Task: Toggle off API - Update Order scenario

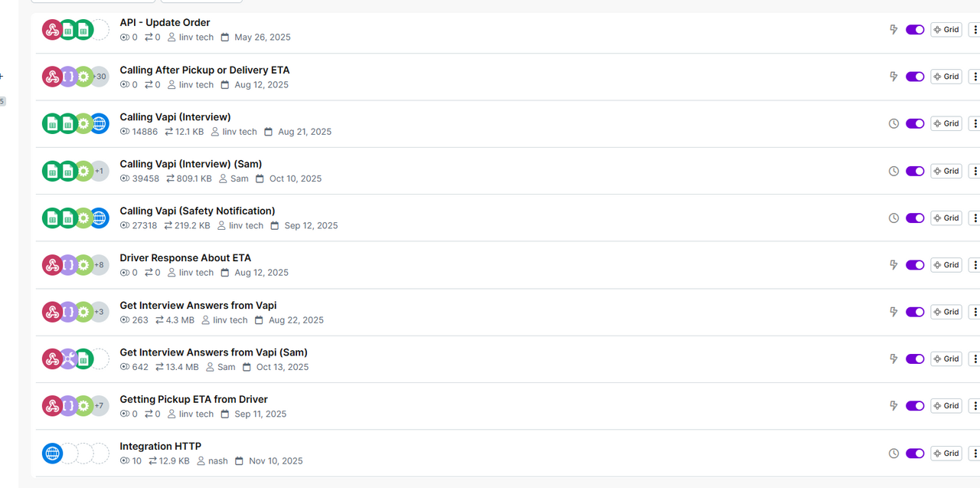Action: [915, 30]
